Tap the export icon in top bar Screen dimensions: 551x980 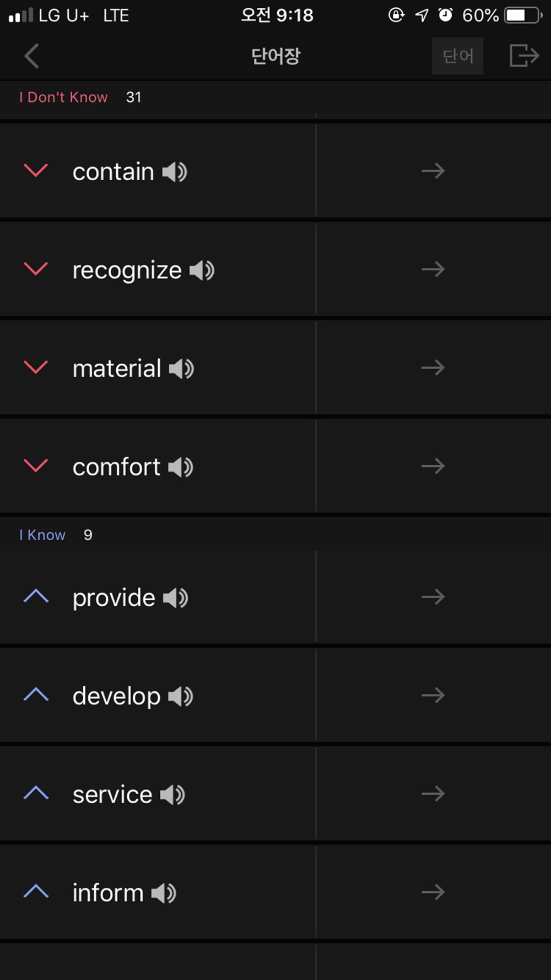pyautogui.click(x=523, y=56)
